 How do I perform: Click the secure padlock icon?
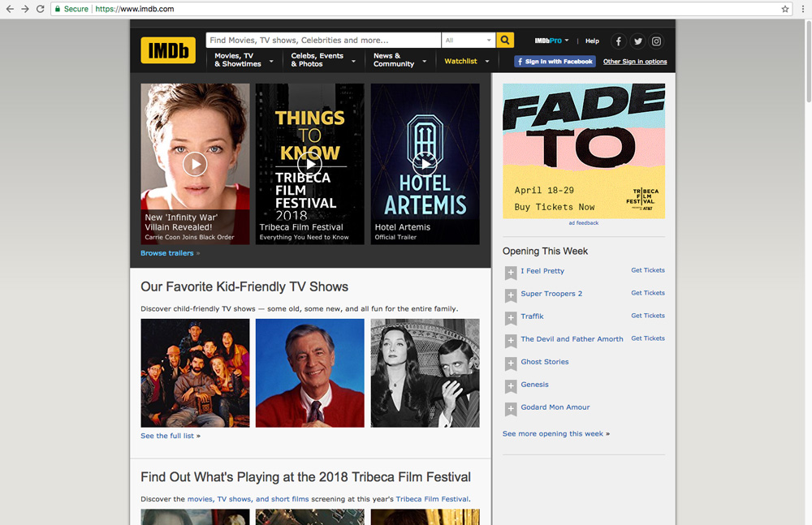point(58,9)
